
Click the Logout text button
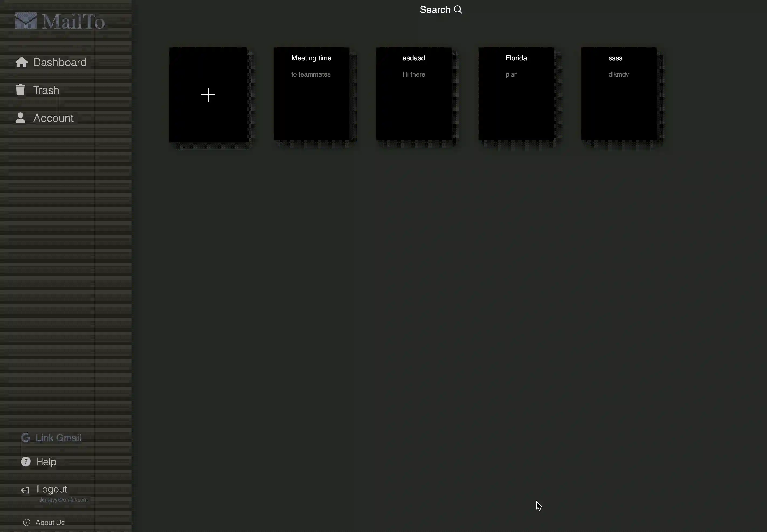52,489
